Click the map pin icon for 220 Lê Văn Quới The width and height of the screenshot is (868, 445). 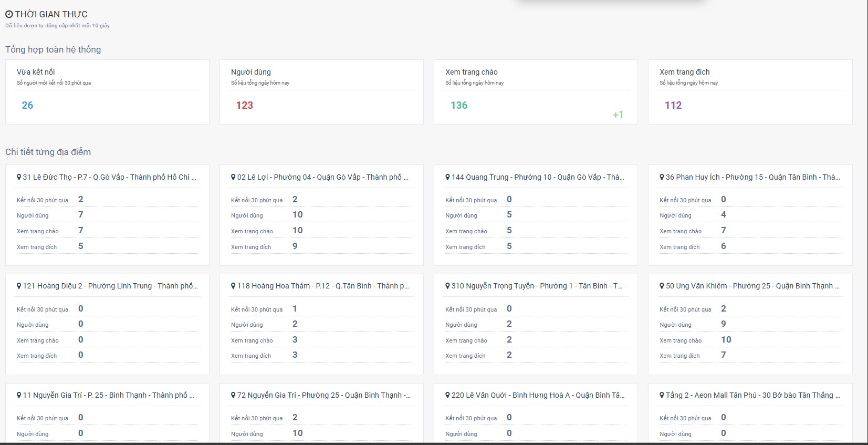[447, 395]
